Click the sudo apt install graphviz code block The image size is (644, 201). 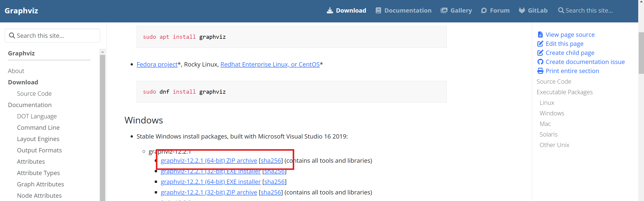pos(291,37)
